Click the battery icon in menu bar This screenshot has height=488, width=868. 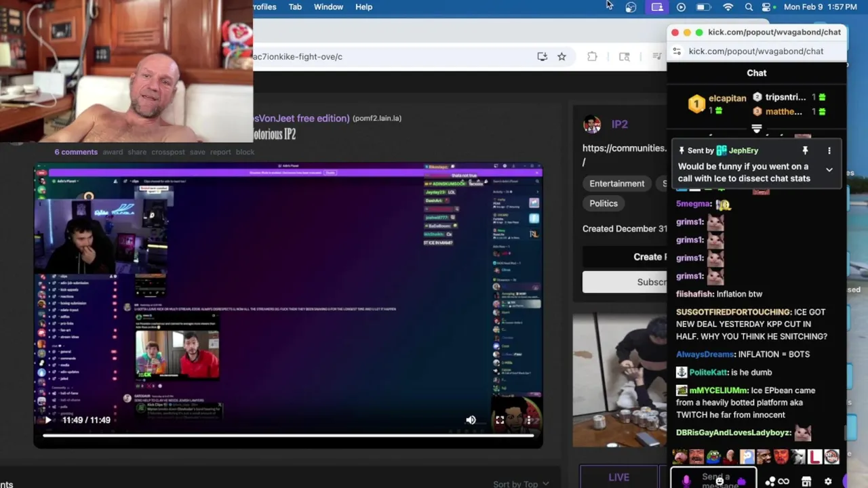(703, 7)
